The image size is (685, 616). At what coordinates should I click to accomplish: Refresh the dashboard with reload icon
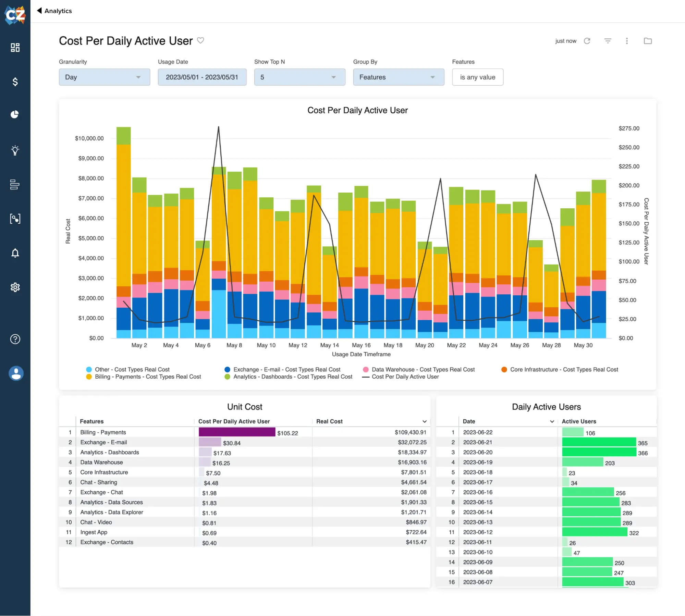click(587, 41)
